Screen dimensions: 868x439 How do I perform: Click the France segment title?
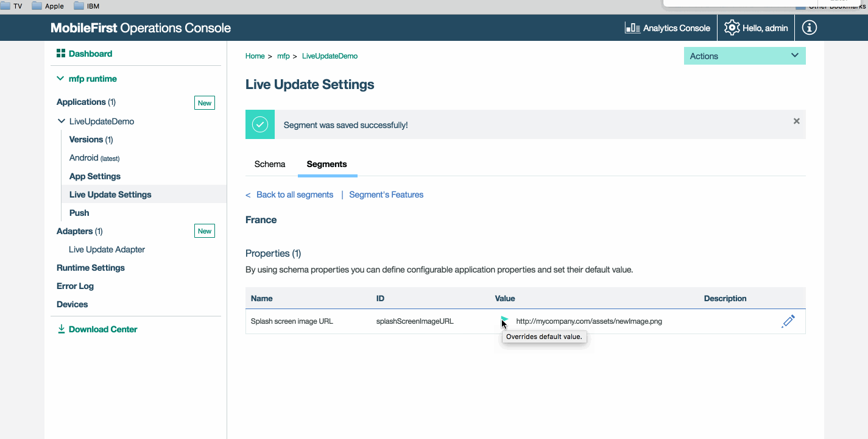point(261,220)
